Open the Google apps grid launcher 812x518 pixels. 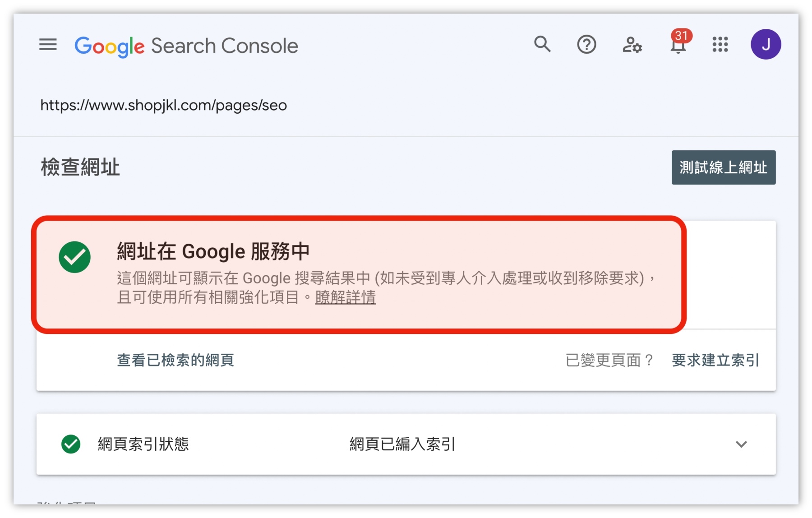coord(720,44)
